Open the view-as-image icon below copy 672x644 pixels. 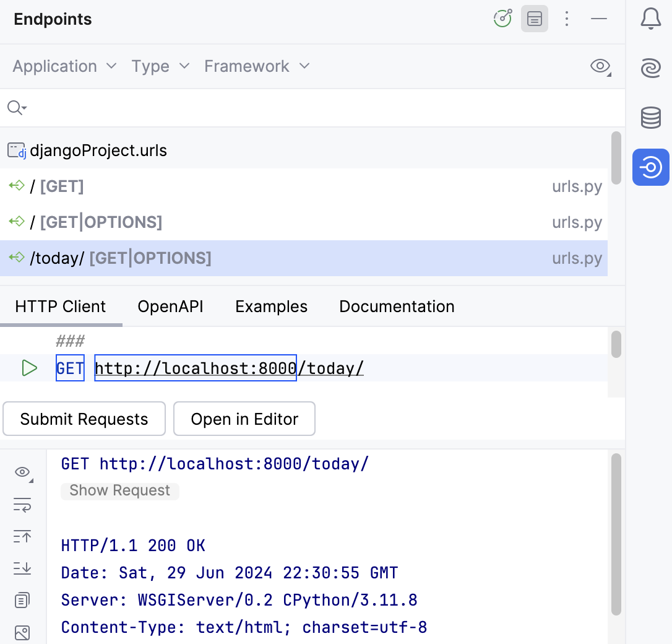point(22,632)
